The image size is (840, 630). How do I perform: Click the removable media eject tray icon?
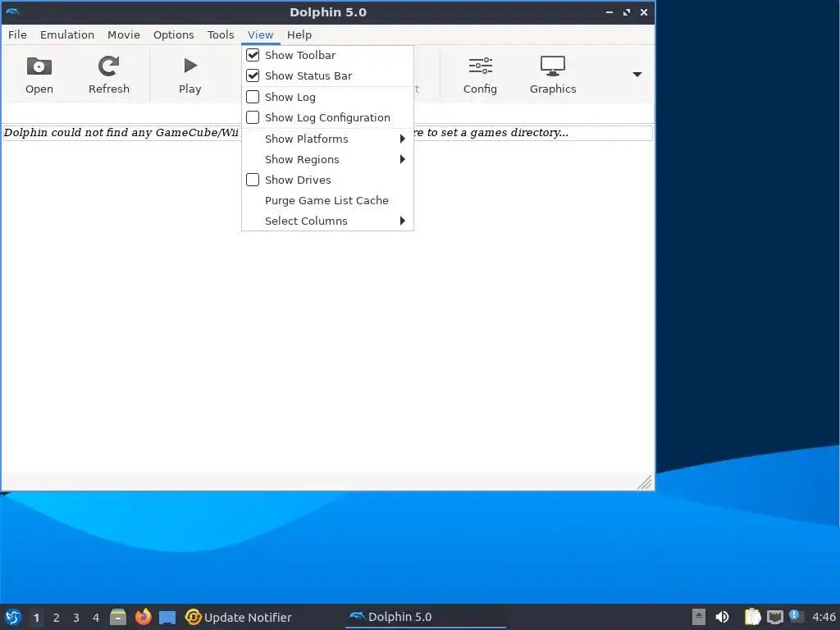(x=699, y=617)
